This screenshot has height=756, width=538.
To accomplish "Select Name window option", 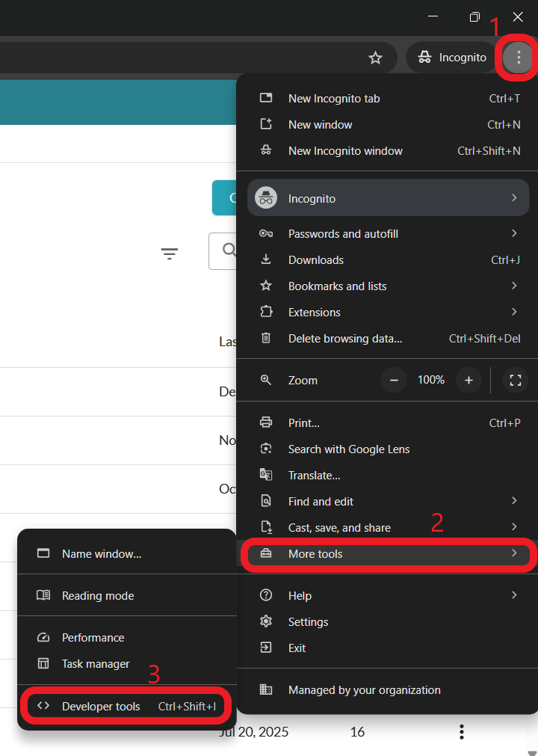I will coord(127,554).
